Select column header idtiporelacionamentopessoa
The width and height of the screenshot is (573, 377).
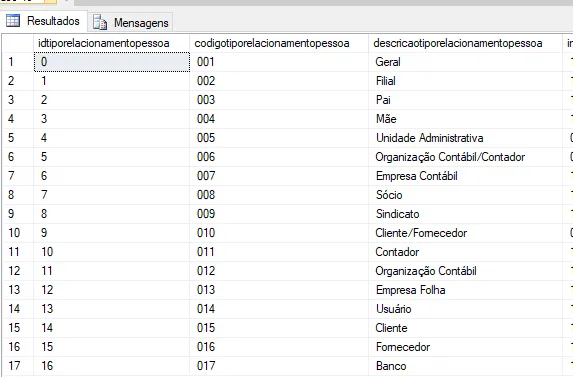[x=111, y=43]
